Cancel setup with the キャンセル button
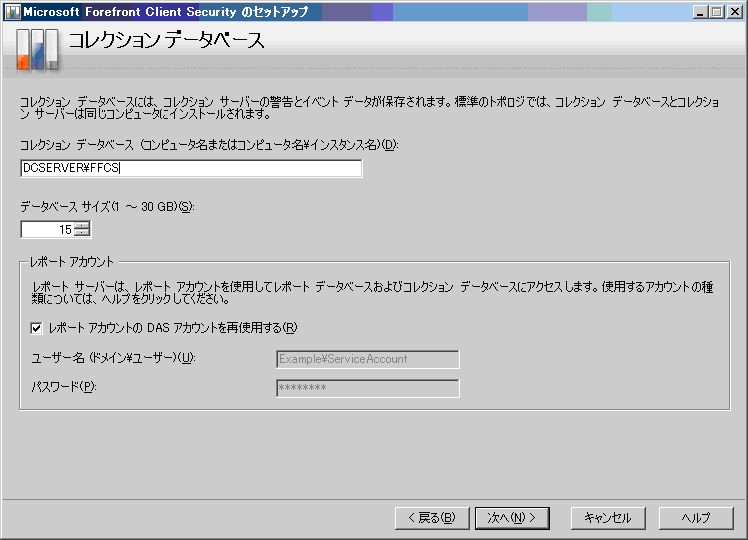This screenshot has height=540, width=748. coord(608,518)
